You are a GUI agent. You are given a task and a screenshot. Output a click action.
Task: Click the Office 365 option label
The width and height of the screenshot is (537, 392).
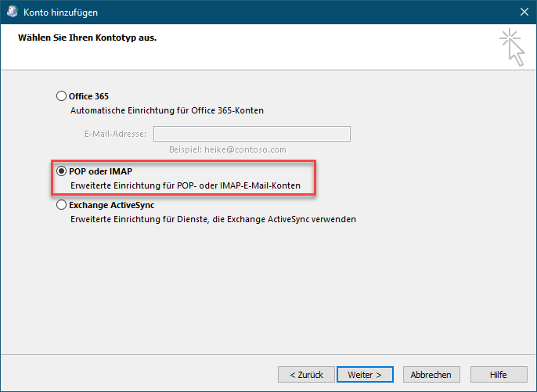point(88,96)
